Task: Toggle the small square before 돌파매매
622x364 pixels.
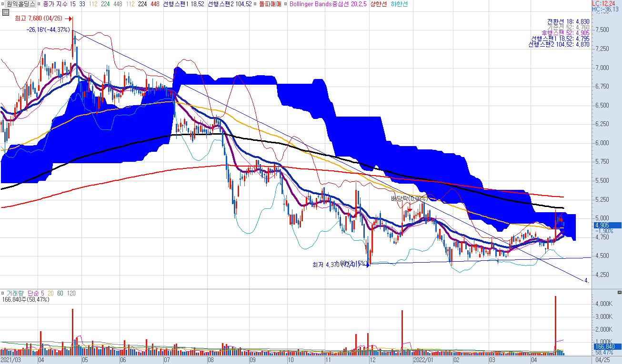Action: tap(255, 4)
